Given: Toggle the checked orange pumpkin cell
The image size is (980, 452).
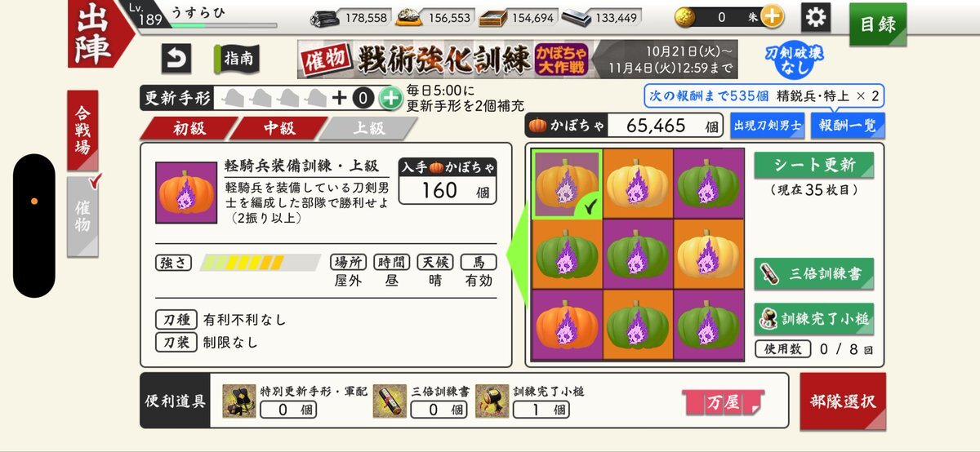Looking at the screenshot, I should tap(568, 184).
